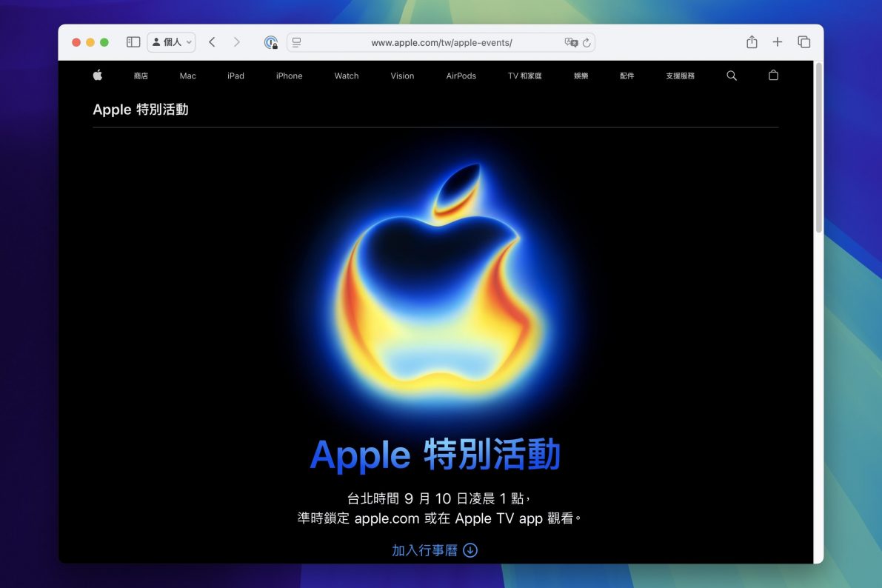Open the search icon in Apple nav
882x588 pixels.
click(732, 76)
